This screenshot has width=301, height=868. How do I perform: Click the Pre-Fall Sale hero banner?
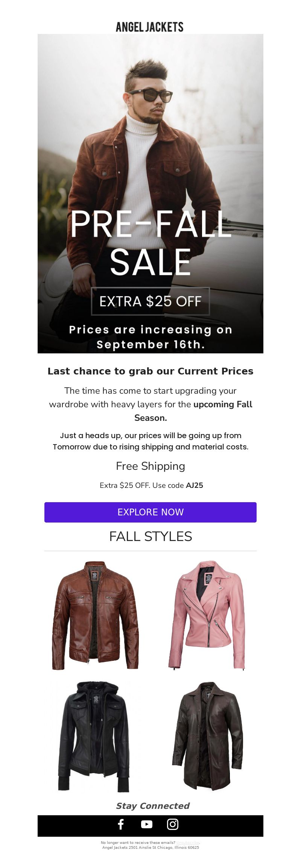tap(150, 194)
